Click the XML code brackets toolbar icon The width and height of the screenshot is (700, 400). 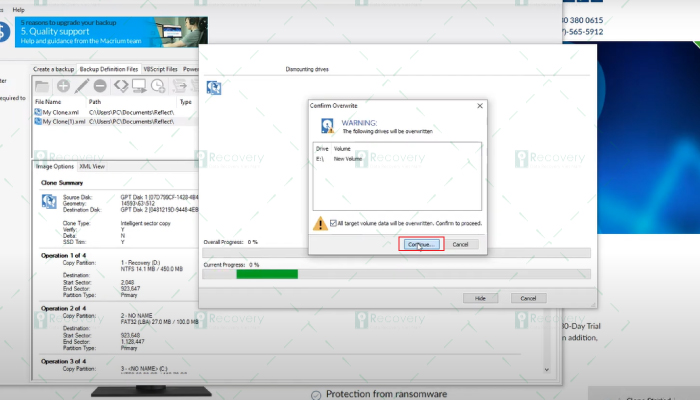click(x=121, y=85)
